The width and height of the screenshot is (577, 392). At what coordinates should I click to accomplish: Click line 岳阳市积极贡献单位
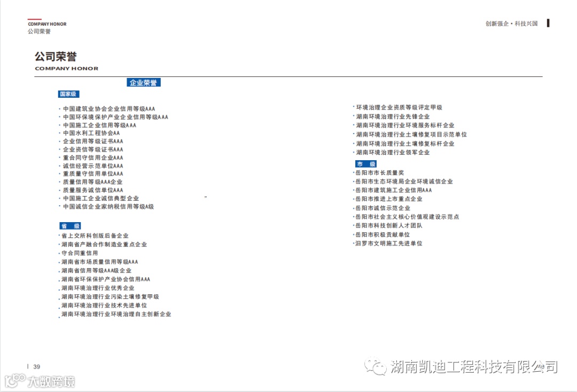tap(383, 234)
